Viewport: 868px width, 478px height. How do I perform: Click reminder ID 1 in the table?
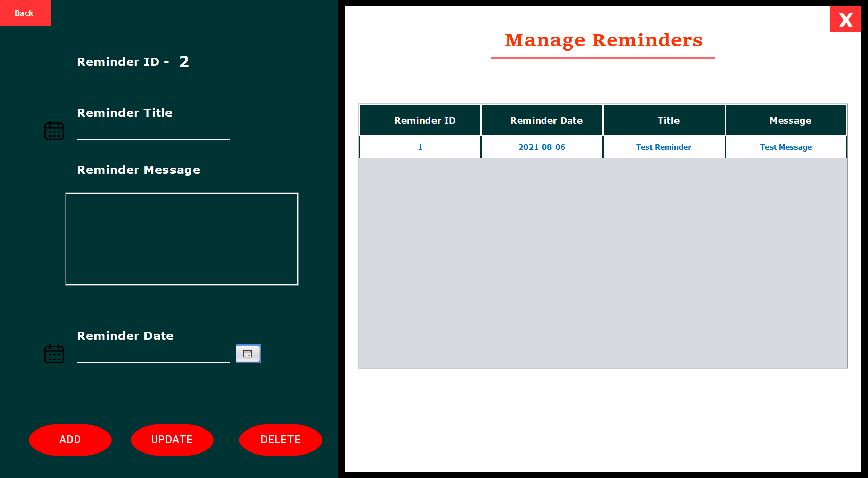click(420, 147)
